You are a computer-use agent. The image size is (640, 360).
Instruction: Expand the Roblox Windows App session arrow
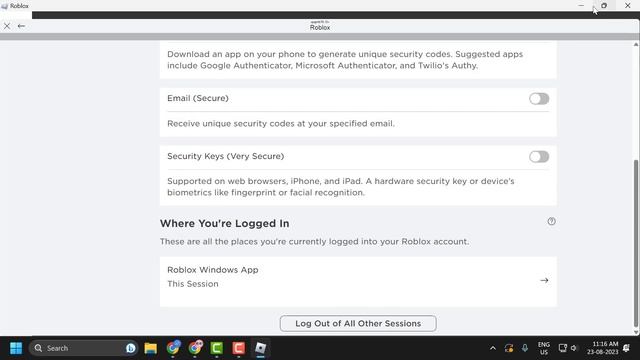(544, 280)
